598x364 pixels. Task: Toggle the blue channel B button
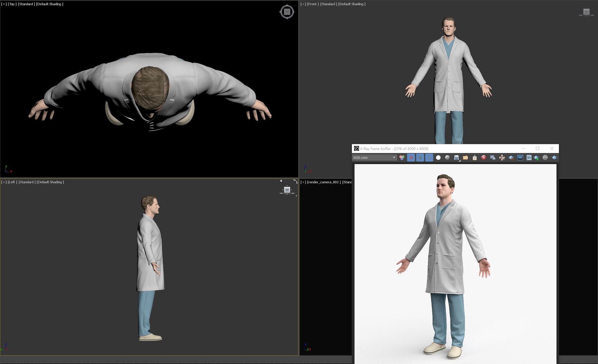(x=429, y=157)
